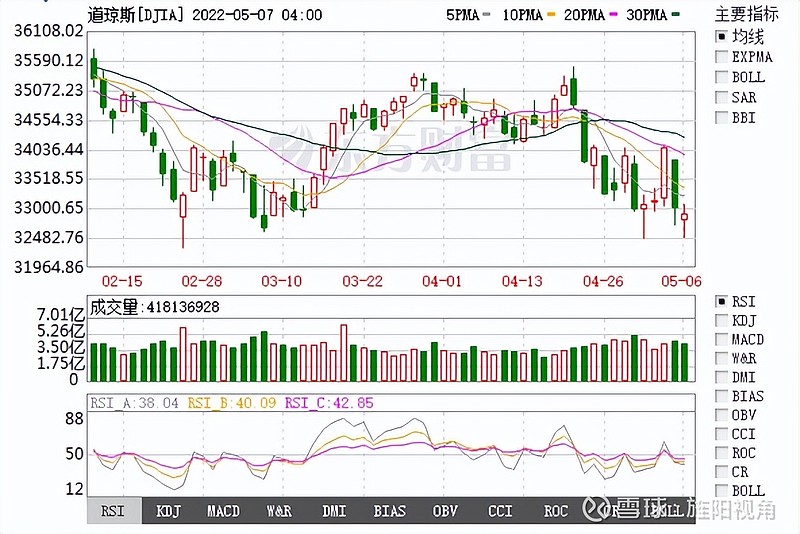The height and width of the screenshot is (534, 800).
Task: Click the 7.01亿 volume axis label
Action: tap(60, 315)
